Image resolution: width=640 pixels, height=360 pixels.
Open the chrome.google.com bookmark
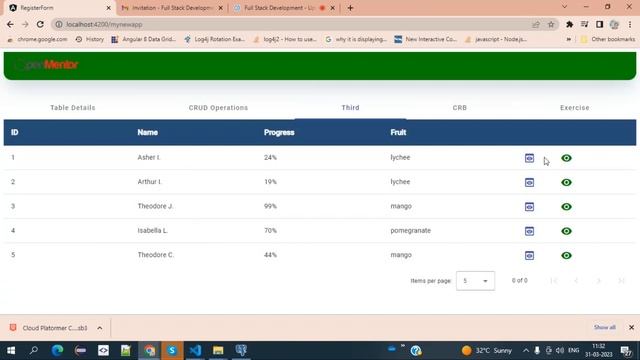coord(38,39)
